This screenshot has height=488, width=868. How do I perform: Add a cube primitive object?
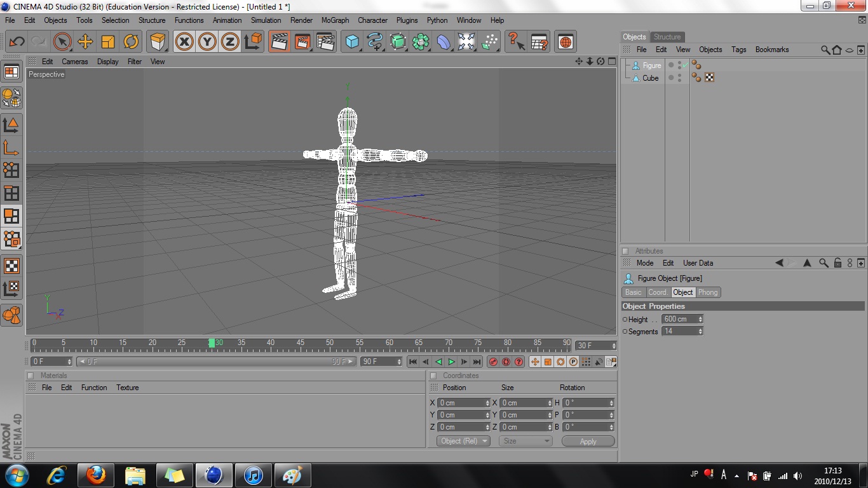pos(352,42)
